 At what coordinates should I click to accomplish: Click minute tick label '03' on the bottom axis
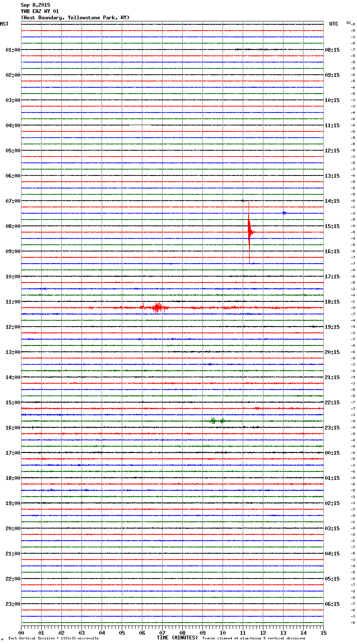tap(81, 633)
